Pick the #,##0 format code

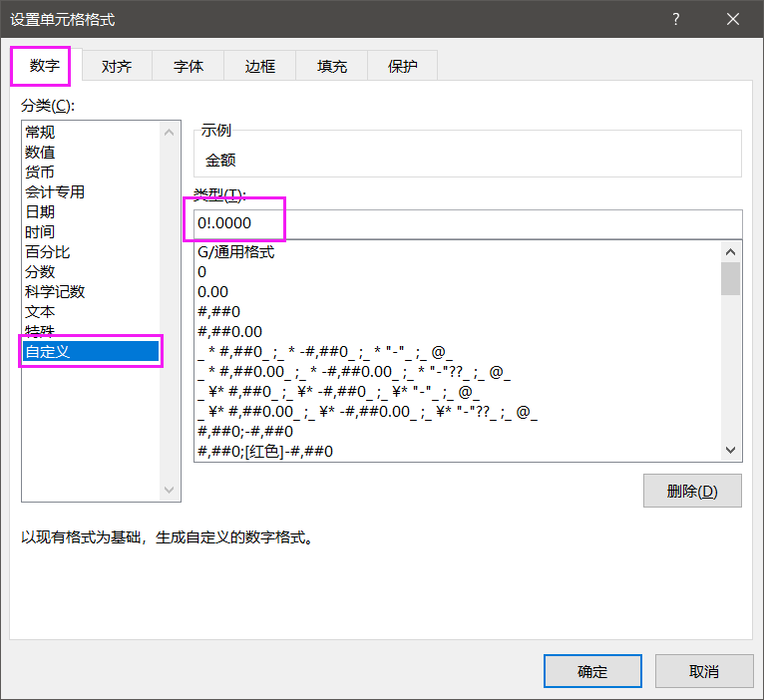tap(458, 312)
